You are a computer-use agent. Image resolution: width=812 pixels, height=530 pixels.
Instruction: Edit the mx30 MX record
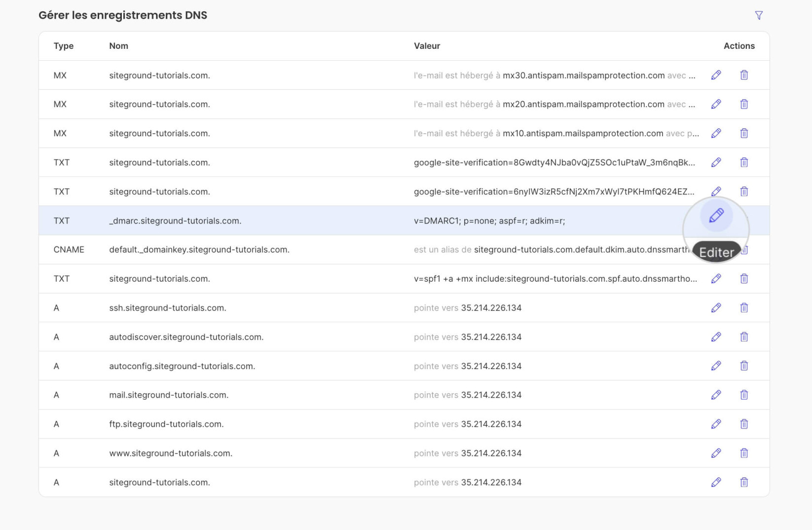[x=716, y=75]
